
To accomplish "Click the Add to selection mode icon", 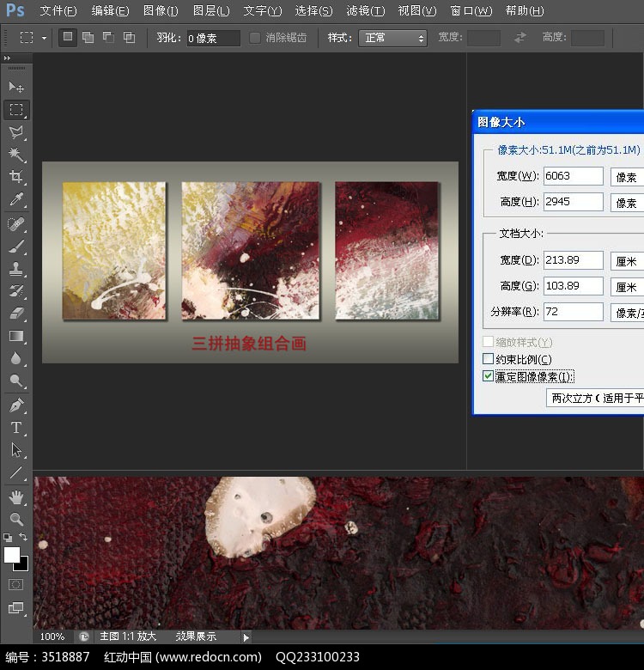I will point(88,38).
